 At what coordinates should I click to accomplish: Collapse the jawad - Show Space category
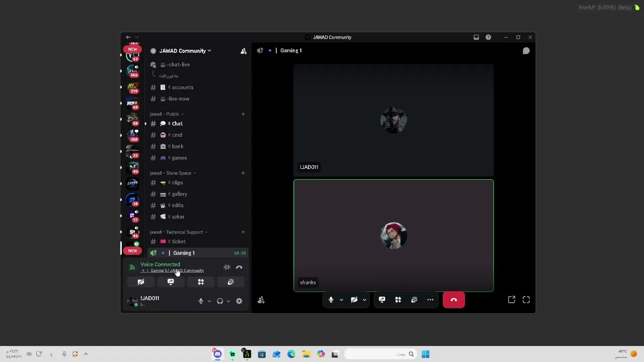point(173,173)
